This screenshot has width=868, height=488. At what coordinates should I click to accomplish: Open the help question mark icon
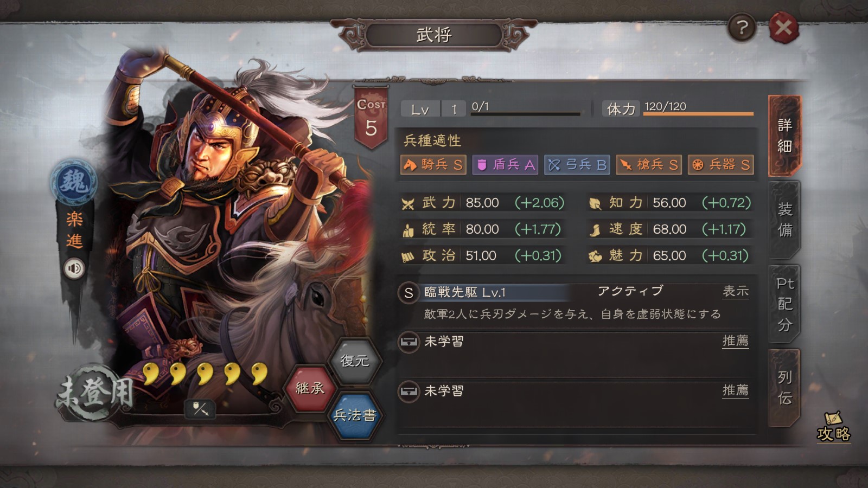pos(742,27)
